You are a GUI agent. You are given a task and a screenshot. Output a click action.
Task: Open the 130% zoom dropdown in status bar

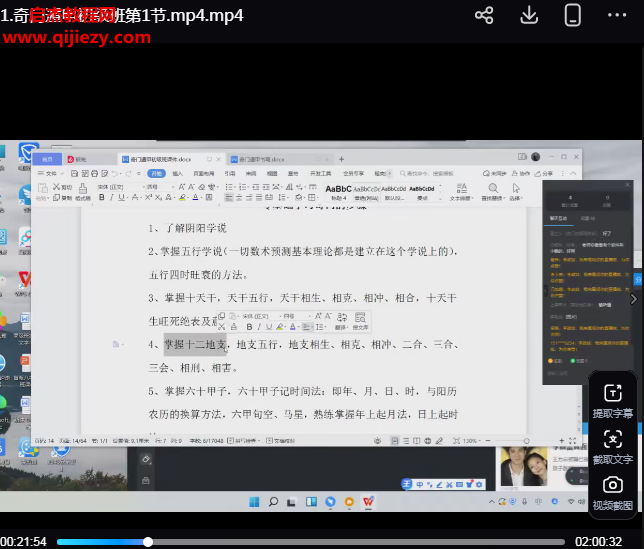[472, 441]
